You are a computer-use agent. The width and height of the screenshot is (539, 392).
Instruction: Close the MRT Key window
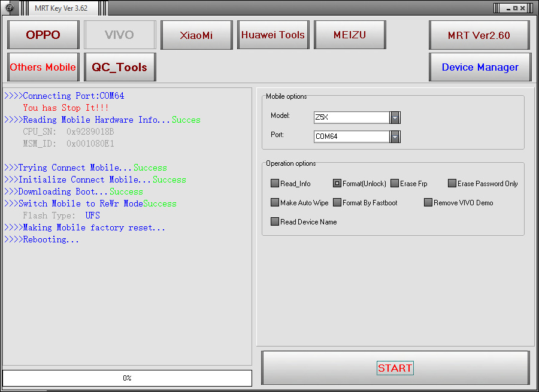[x=522, y=8]
